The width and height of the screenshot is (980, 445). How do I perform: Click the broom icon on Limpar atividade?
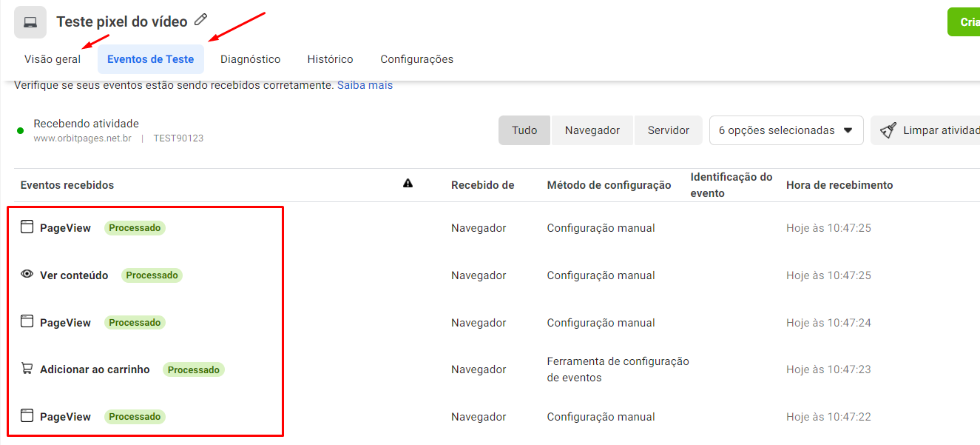coord(888,131)
